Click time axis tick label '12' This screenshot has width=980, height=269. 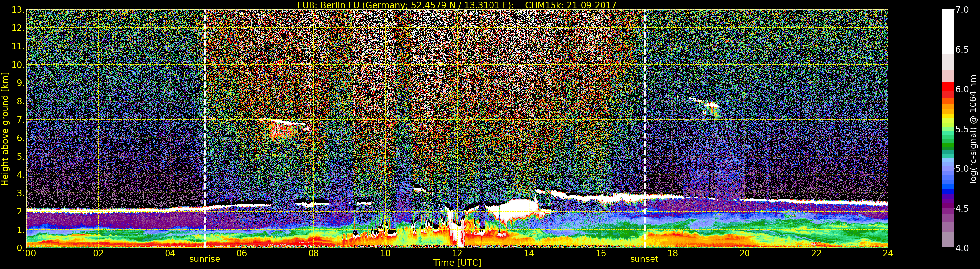click(457, 253)
